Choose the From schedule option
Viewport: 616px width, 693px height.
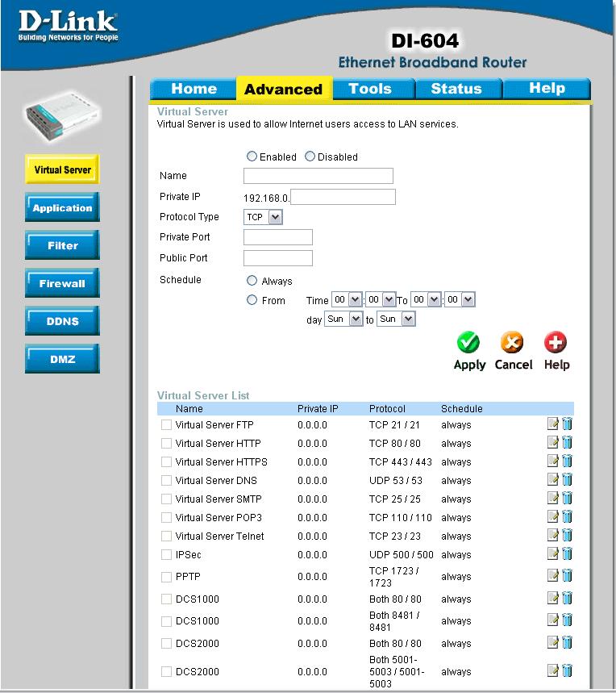tap(252, 299)
